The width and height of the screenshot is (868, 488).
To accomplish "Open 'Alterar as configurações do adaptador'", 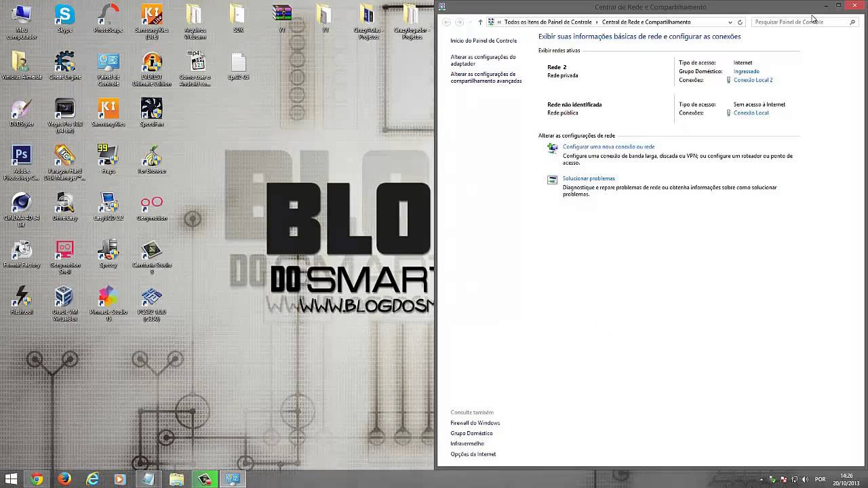I will pos(483,60).
